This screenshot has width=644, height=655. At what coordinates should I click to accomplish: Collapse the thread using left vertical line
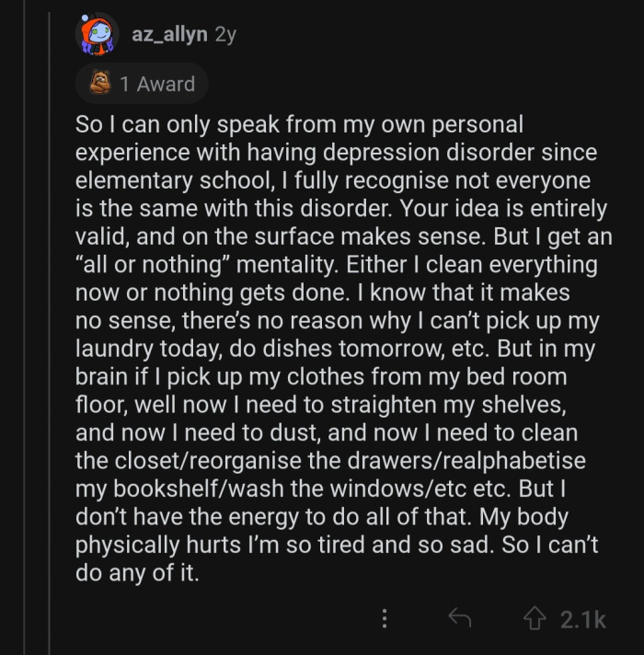pyautogui.click(x=25, y=368)
